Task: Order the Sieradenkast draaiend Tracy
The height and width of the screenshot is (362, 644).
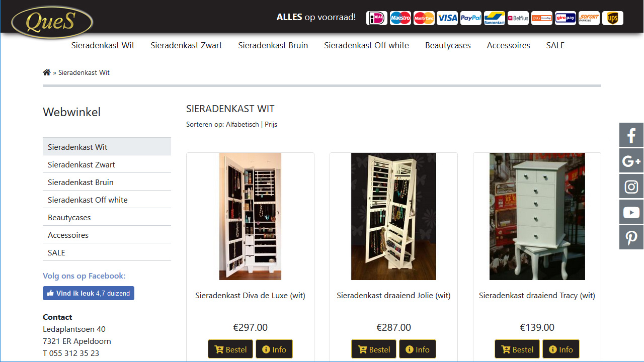Action: coord(518,349)
